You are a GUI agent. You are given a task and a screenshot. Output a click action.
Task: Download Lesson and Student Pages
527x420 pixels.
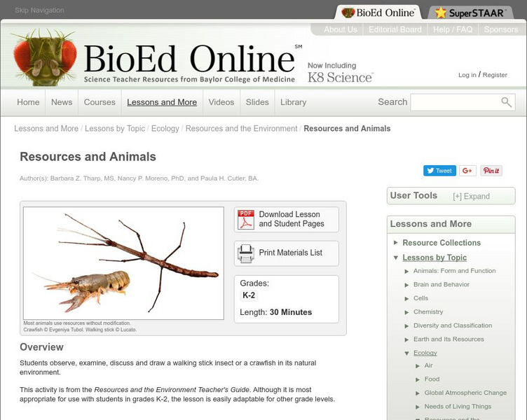287,219
